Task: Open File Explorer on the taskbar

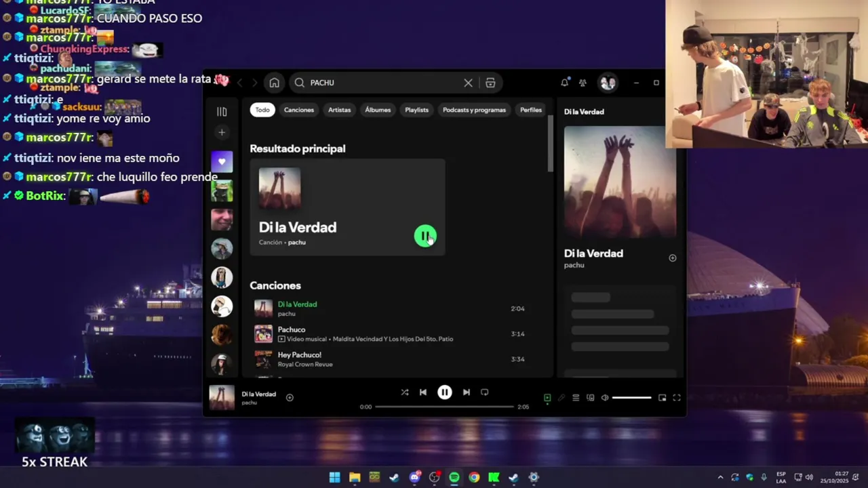Action: tap(355, 478)
